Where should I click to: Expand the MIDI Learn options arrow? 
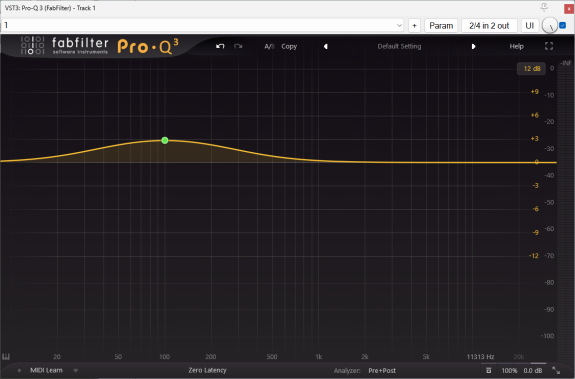pyautogui.click(x=76, y=371)
